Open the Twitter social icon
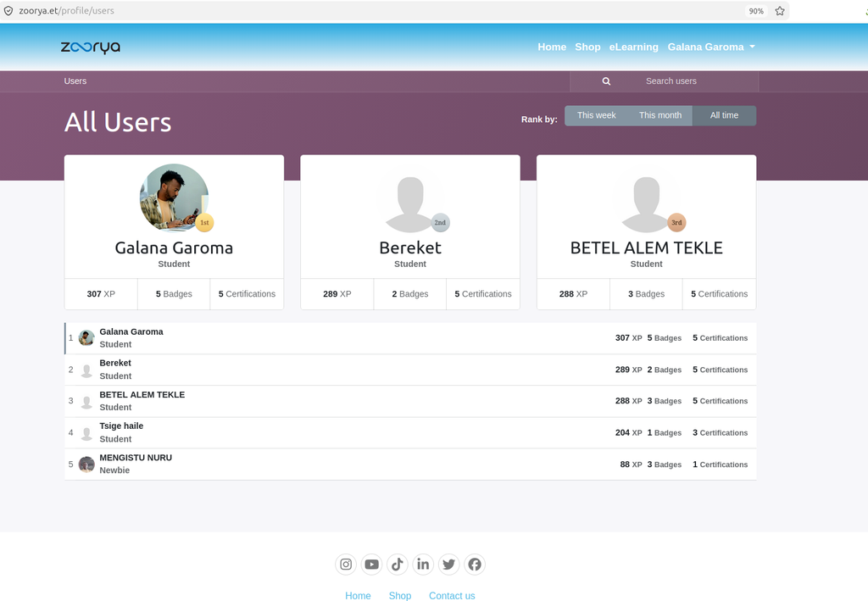Image resolution: width=868 pixels, height=601 pixels. [449, 565]
